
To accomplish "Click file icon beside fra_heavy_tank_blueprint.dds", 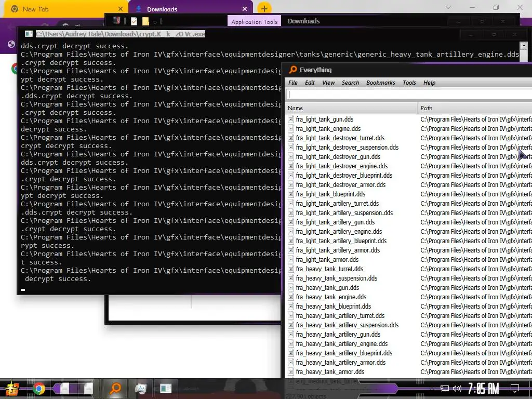I will pos(291,307).
